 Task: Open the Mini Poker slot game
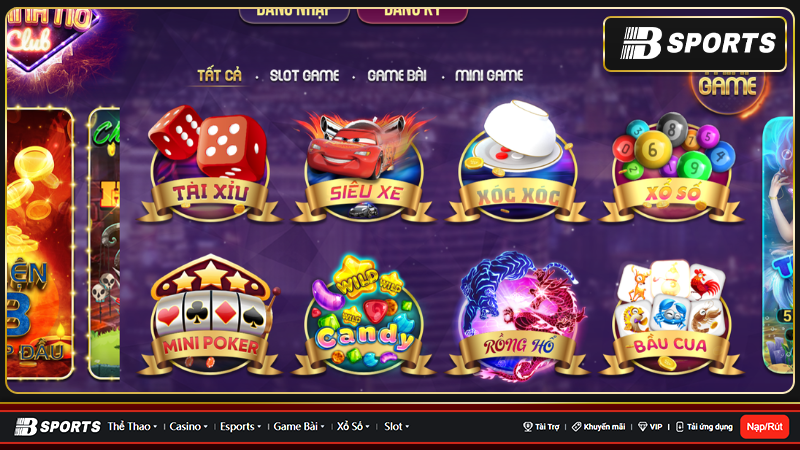pyautogui.click(x=210, y=315)
